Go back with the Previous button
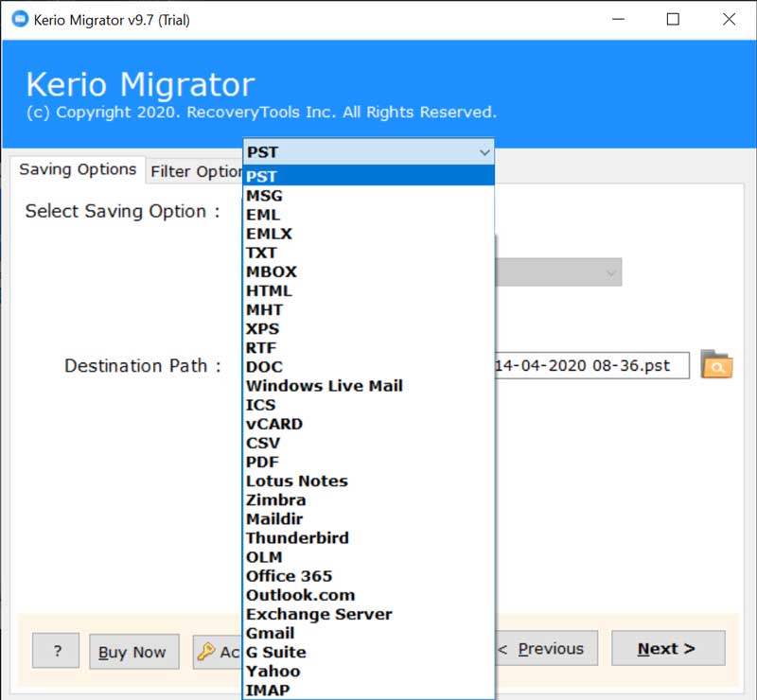This screenshot has width=757, height=700. pyautogui.click(x=546, y=648)
